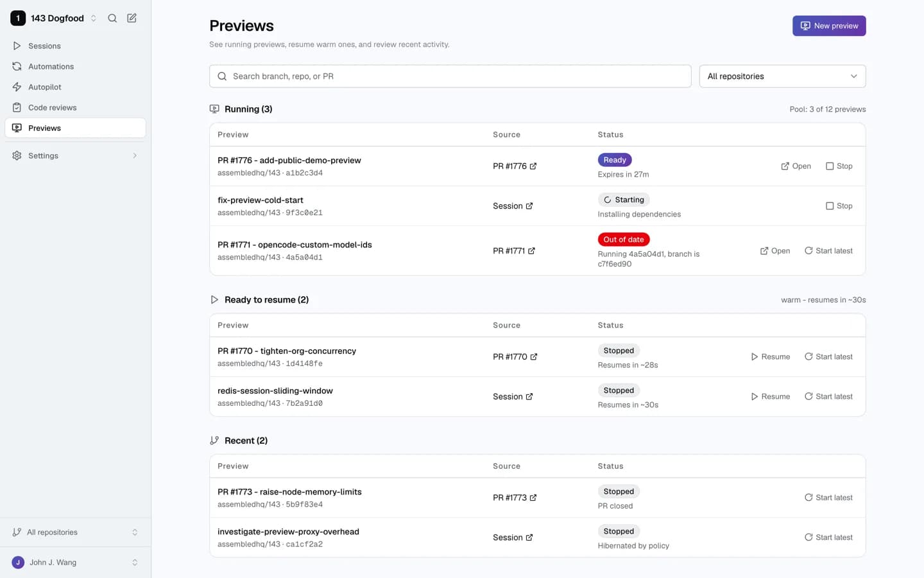Click the fix-preview-cold-start preview name
The image size is (924, 578).
pyautogui.click(x=261, y=200)
